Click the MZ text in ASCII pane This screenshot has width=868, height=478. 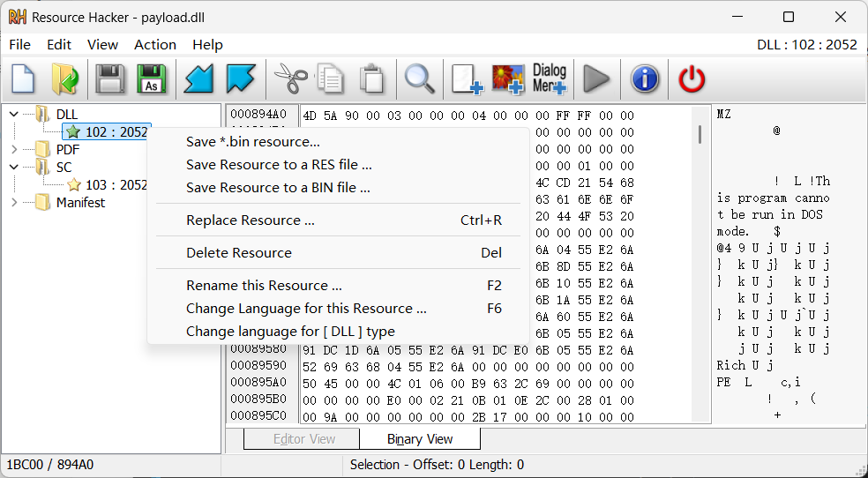tap(724, 115)
